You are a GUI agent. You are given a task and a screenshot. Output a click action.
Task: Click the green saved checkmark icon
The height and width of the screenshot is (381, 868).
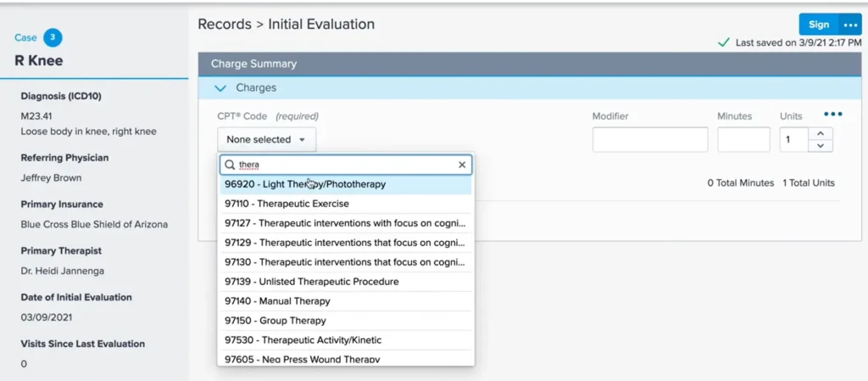(x=723, y=42)
